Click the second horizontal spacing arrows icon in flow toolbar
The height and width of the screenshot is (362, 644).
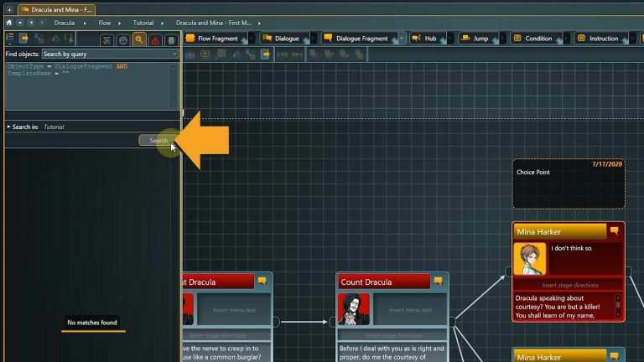[297, 54]
